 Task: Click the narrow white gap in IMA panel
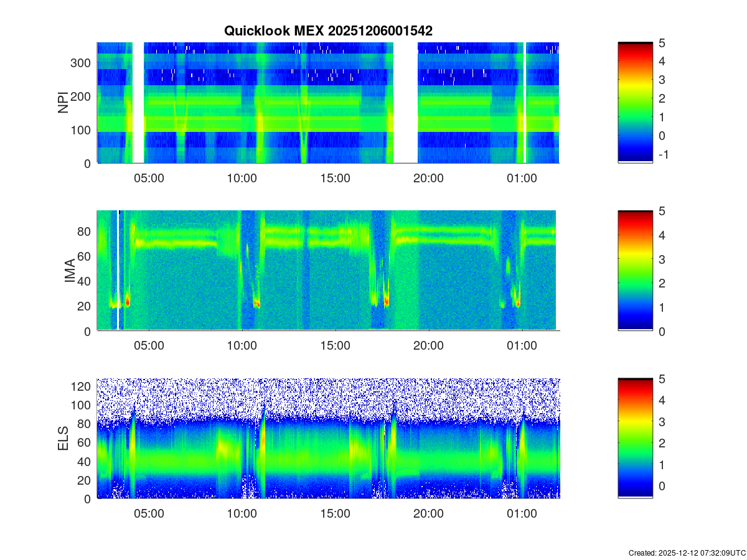click(x=117, y=271)
